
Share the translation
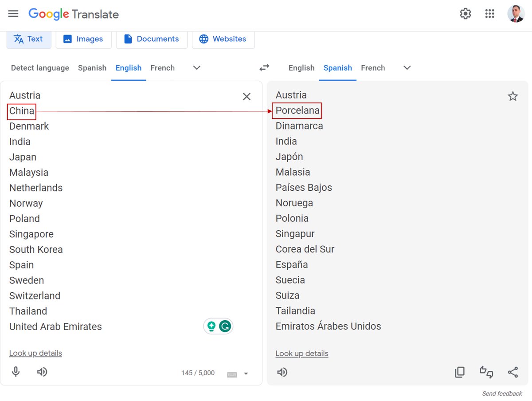[513, 372]
